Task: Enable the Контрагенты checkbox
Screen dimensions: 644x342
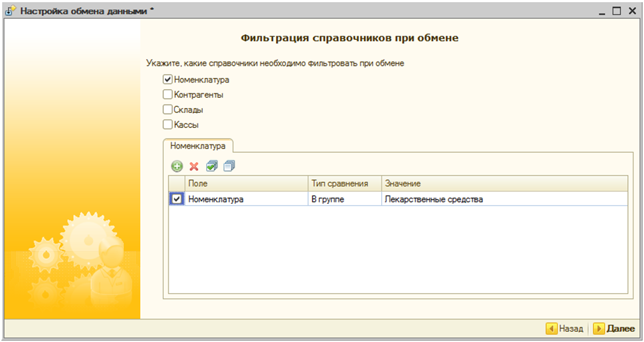Action: click(167, 94)
